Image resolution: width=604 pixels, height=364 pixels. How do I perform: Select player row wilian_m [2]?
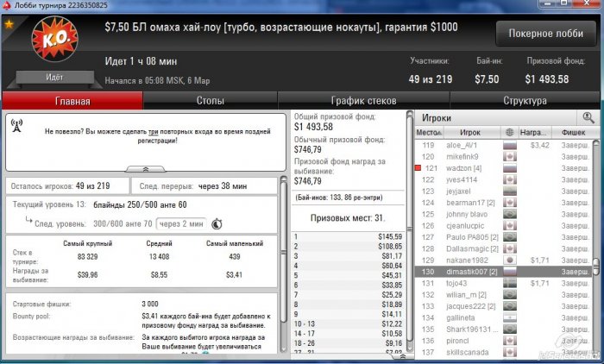(503, 295)
